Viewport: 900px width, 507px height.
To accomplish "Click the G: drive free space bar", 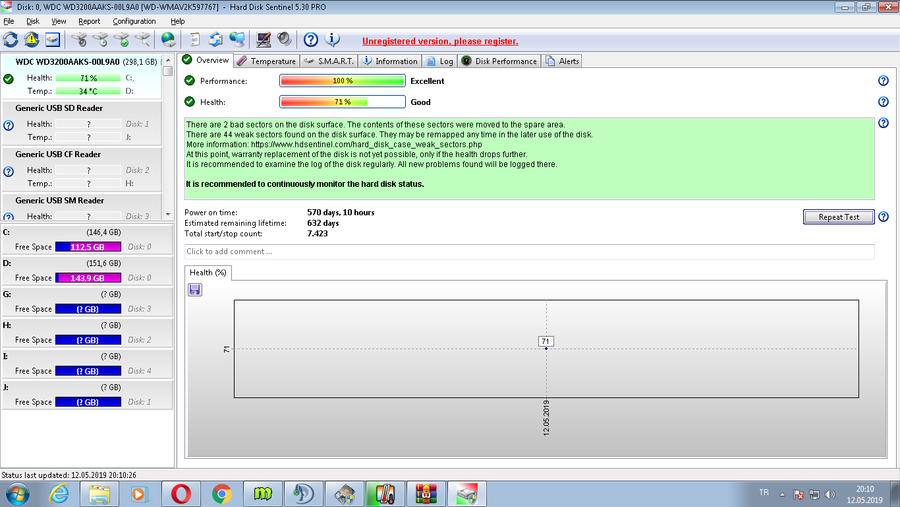I will pos(88,309).
